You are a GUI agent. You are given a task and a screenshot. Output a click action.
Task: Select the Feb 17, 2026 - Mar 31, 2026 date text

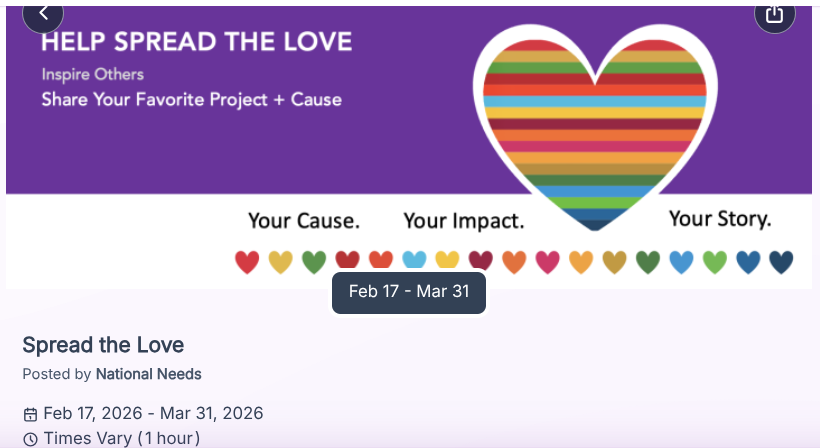tap(153, 414)
